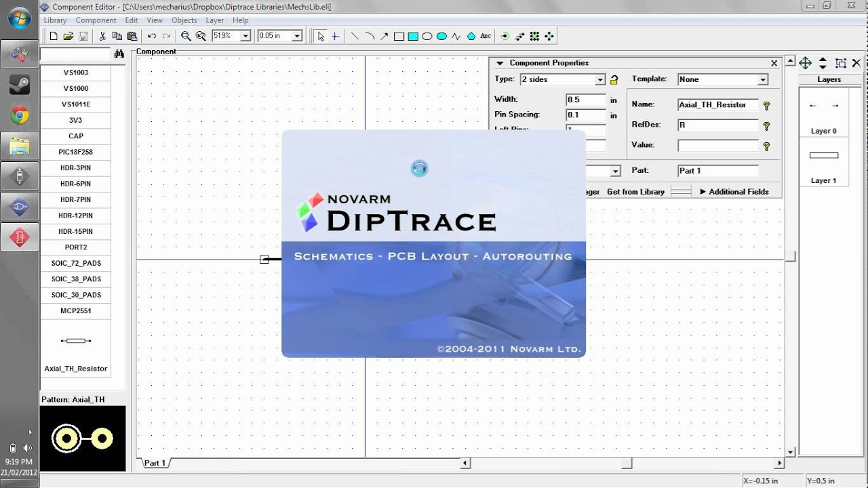Create a new library with the New icon
This screenshot has height=488, width=868.
[54, 36]
